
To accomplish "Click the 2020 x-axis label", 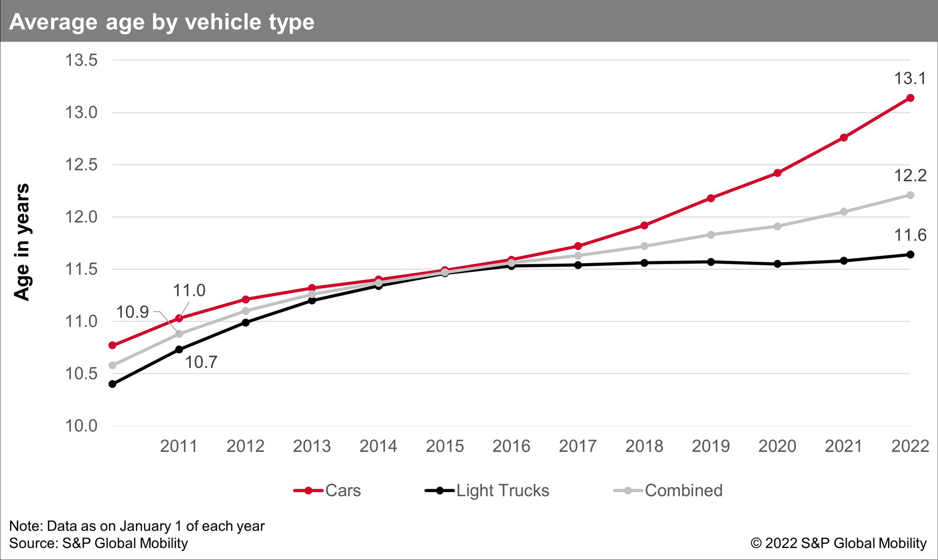I will [x=777, y=446].
